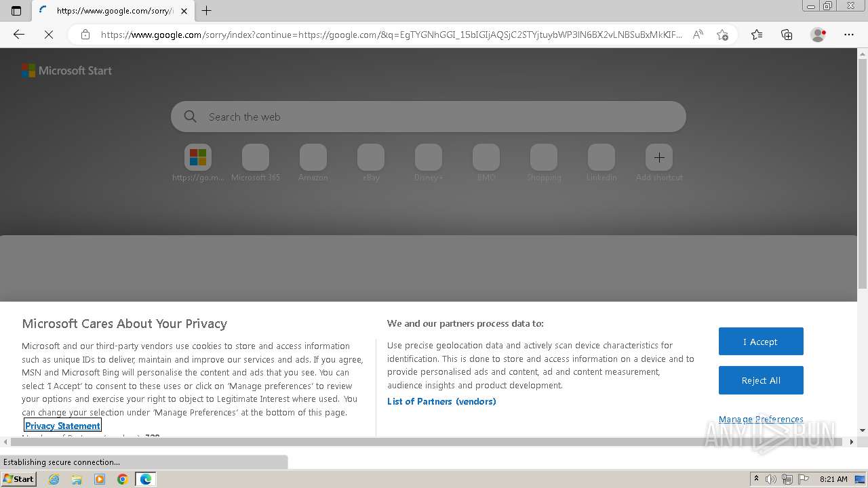Open the Collections panel
This screenshot has width=868, height=488.
click(x=787, y=35)
